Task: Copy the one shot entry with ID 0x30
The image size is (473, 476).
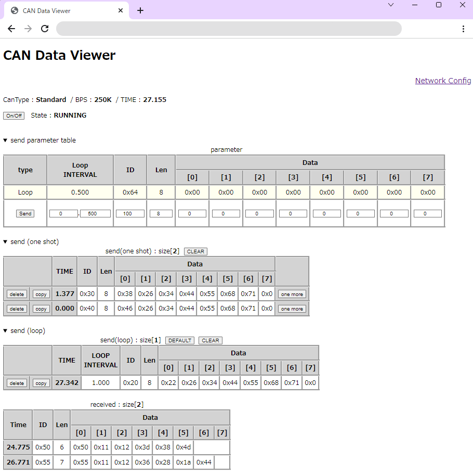Action: (x=41, y=294)
